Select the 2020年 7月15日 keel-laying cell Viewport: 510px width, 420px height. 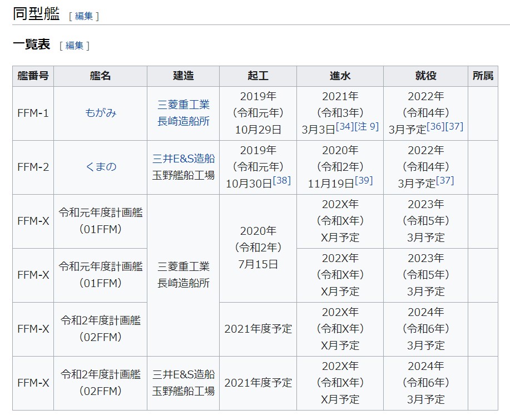pos(258,248)
